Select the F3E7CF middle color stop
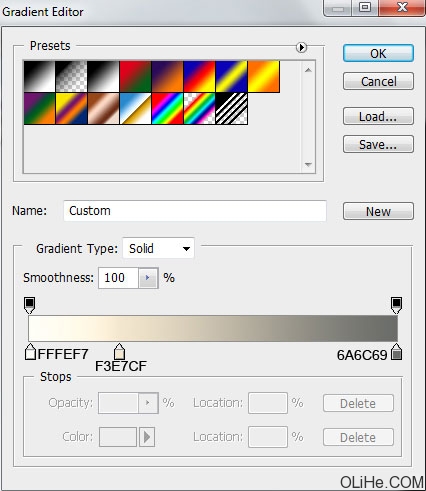The image size is (426, 491). point(119,352)
